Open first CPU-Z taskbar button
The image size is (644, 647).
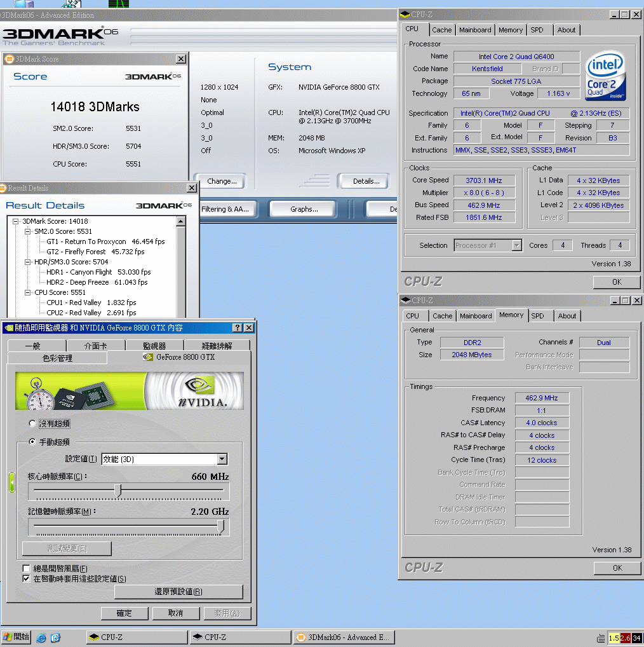[137, 637]
